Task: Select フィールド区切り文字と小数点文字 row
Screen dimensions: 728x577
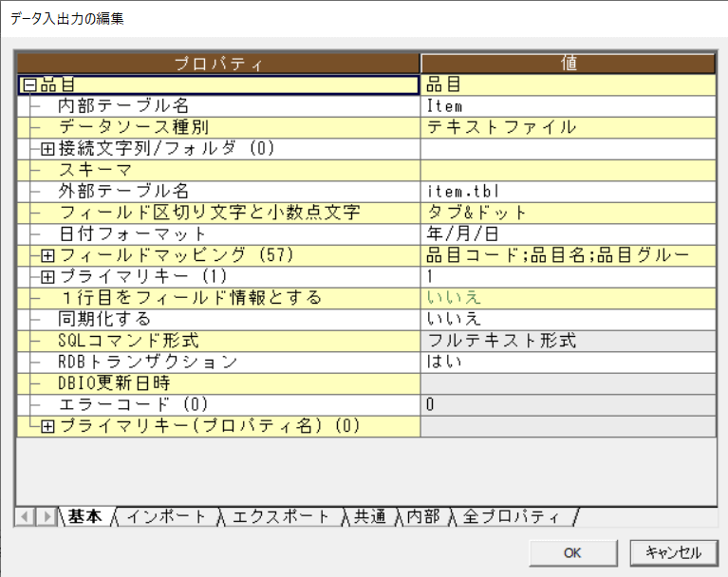Action: pyautogui.click(x=218, y=214)
